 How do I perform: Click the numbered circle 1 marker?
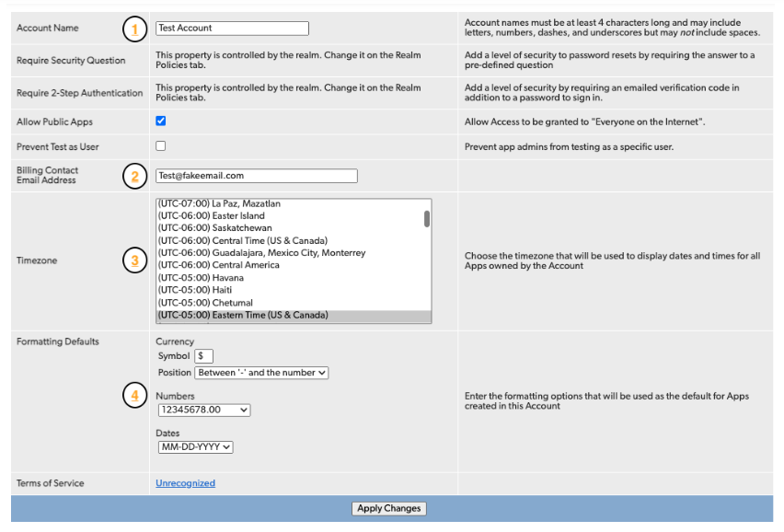(x=135, y=29)
